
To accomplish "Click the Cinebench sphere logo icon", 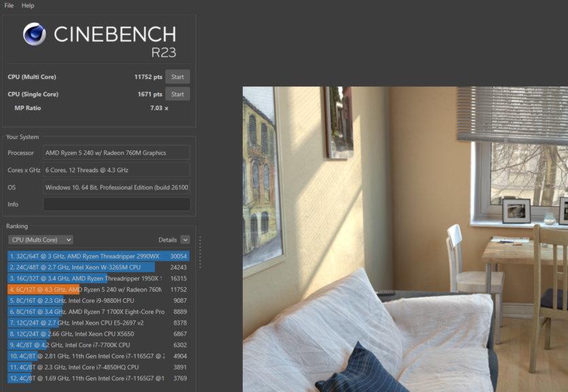I will [34, 34].
